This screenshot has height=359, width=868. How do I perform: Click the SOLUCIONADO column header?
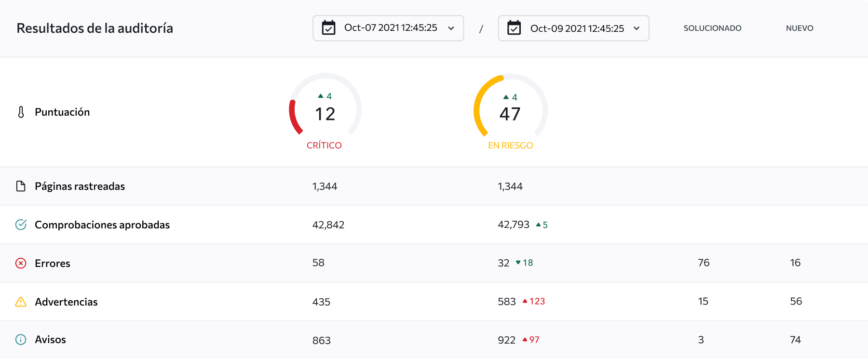pyautogui.click(x=712, y=28)
